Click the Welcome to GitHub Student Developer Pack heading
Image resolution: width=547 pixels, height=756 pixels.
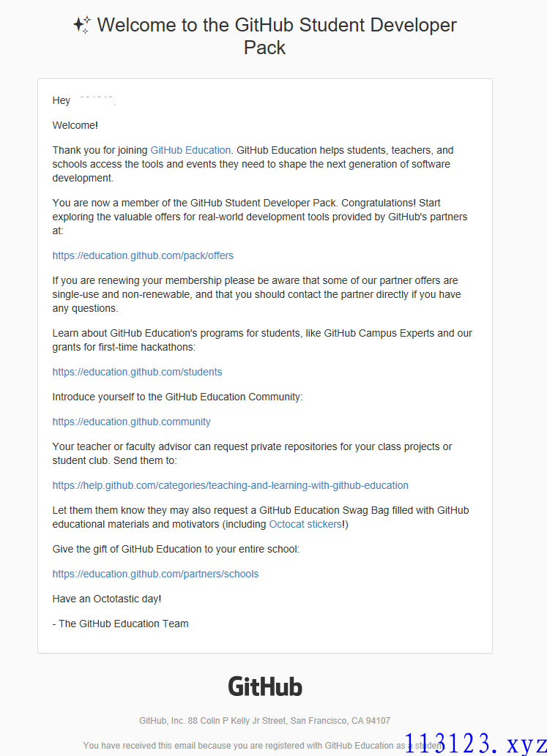tap(276, 36)
